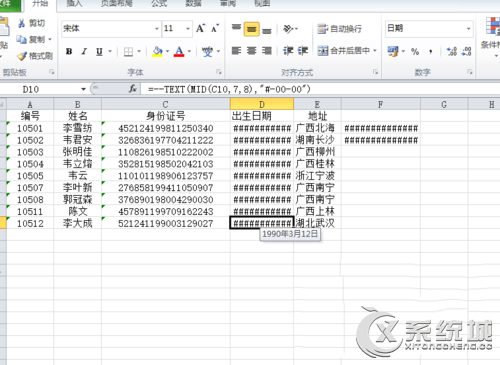500x365 pixels.
Task: Align cell text left
Action: [x=236, y=51]
